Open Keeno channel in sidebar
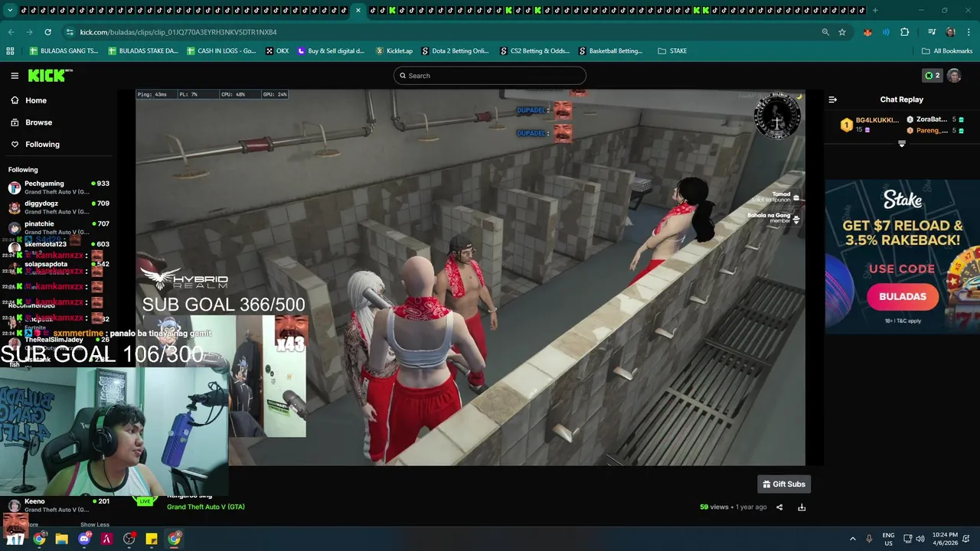980x551 pixels. (x=58, y=505)
